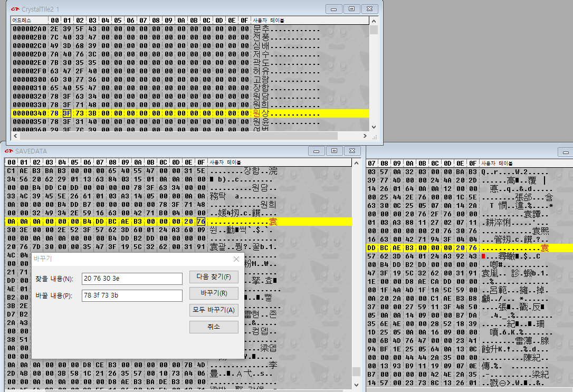573x392 pixels.
Task: Click 呂範 text in right window
Action: point(499,290)
